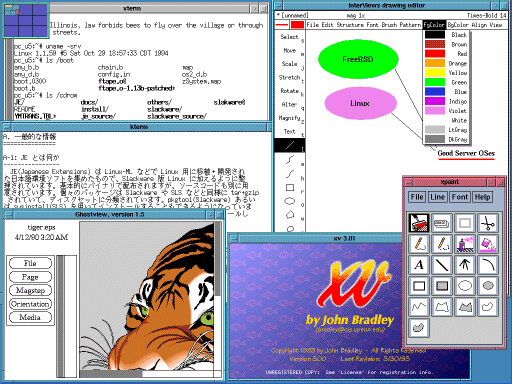The width and height of the screenshot is (512, 384).
Task: Activate the text 'A' tool in xpaint
Action: [419, 265]
